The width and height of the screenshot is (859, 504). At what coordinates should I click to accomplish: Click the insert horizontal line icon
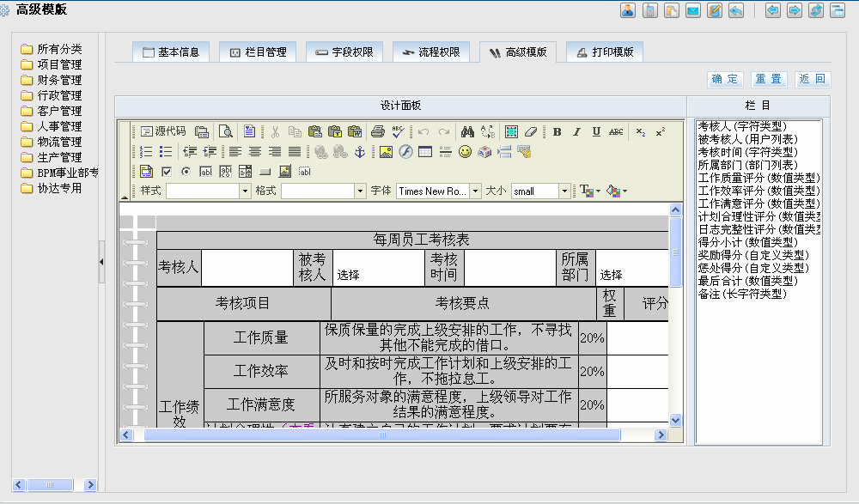445,152
